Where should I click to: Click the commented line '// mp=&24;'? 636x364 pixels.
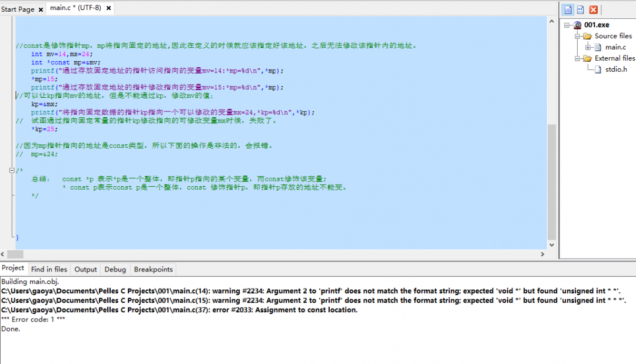click(x=37, y=154)
